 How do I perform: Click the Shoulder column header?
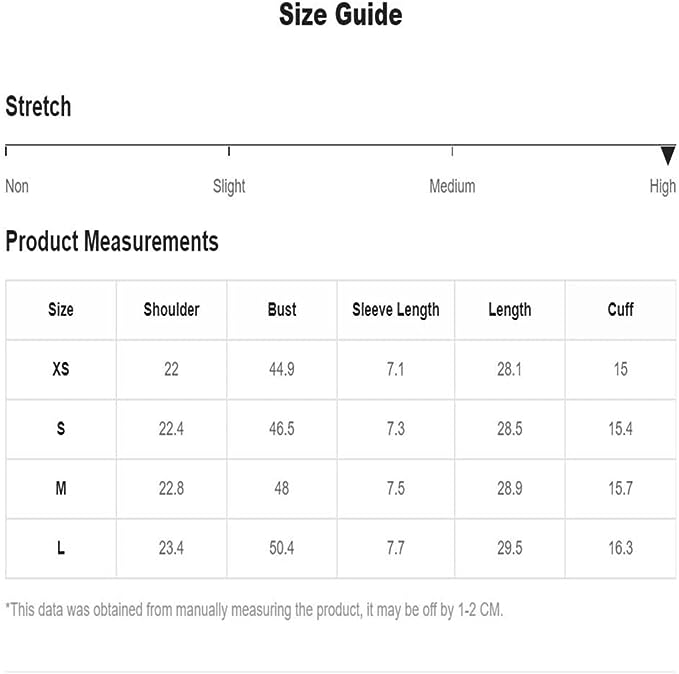click(x=171, y=310)
